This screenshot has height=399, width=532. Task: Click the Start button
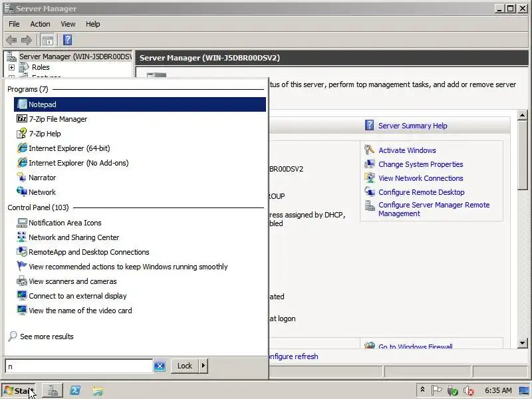click(x=19, y=391)
